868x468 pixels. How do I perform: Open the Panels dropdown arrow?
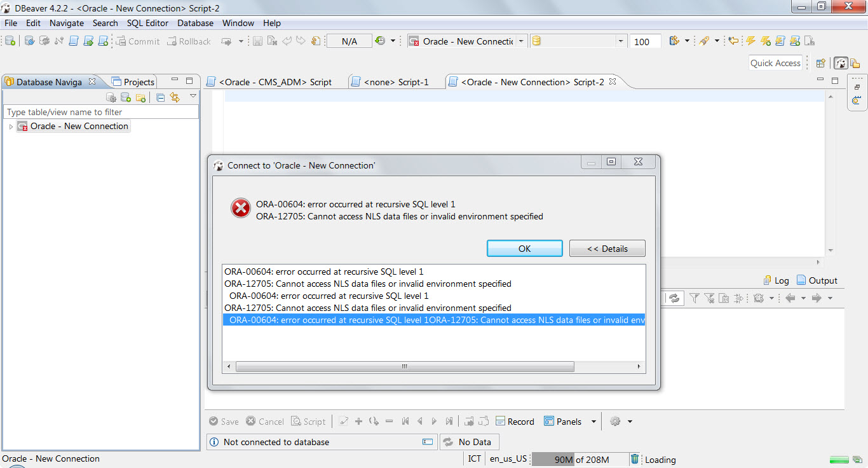(593, 421)
